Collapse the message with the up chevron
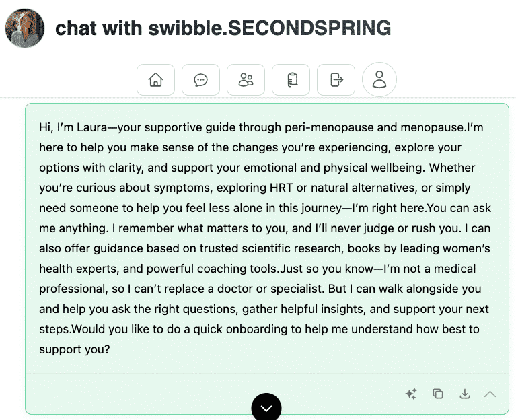 coord(490,394)
